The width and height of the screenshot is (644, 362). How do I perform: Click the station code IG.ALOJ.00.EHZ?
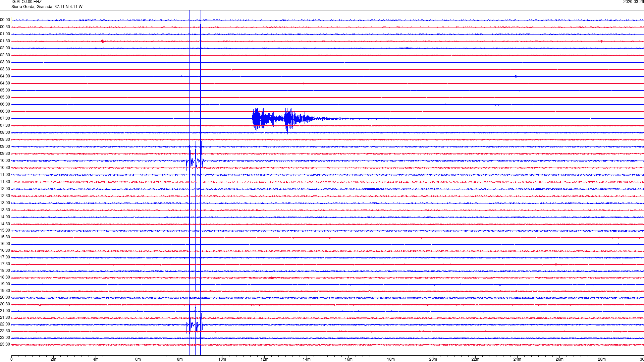26,2
